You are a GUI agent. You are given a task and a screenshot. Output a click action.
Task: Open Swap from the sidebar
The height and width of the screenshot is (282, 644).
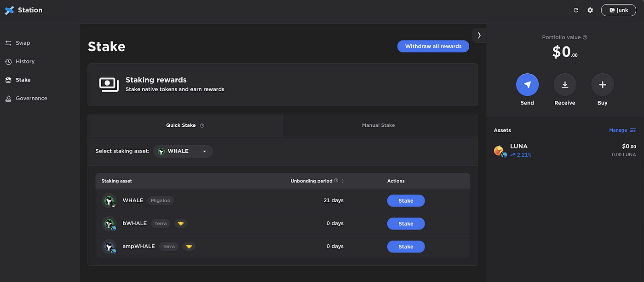point(17,43)
